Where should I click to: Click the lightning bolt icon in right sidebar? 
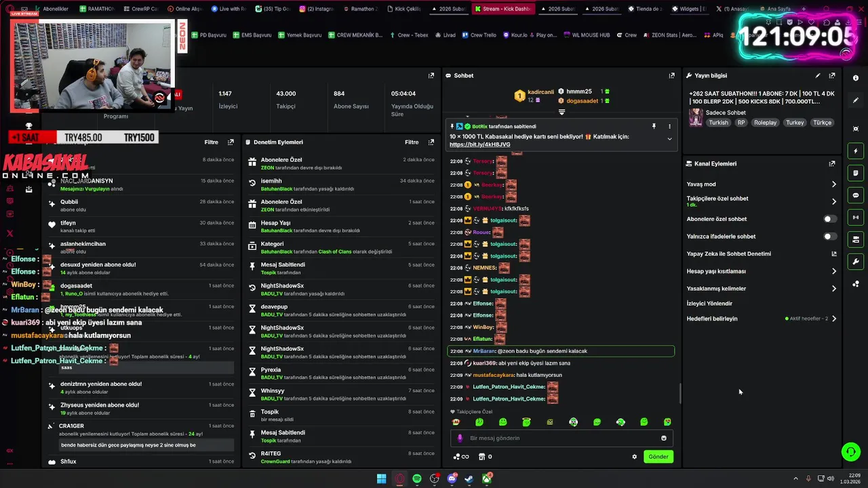856,151
